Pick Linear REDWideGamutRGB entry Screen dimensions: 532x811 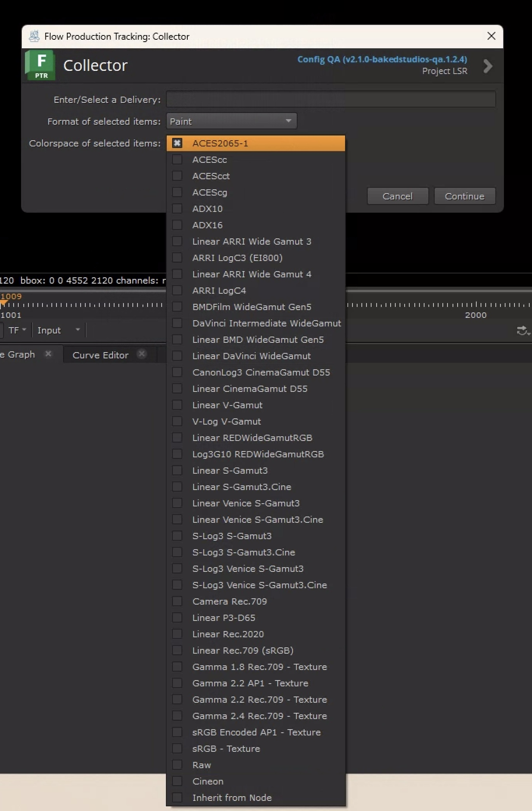pos(256,437)
